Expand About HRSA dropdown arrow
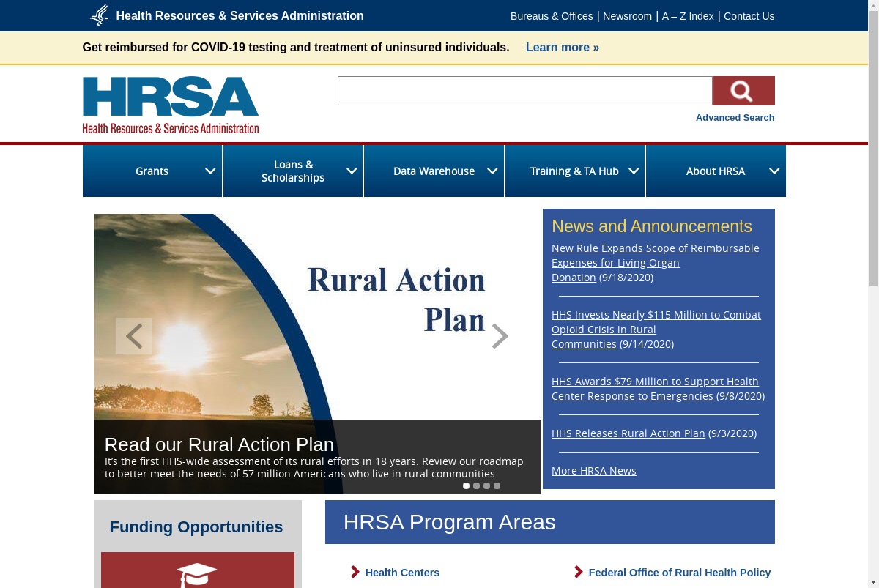879x588 pixels. (774, 171)
